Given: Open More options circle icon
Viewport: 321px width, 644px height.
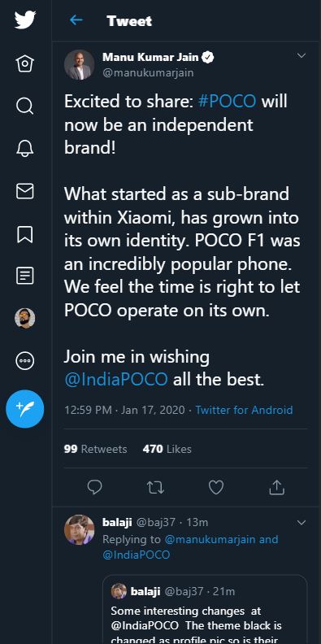Looking at the screenshot, I should pyautogui.click(x=24, y=361).
